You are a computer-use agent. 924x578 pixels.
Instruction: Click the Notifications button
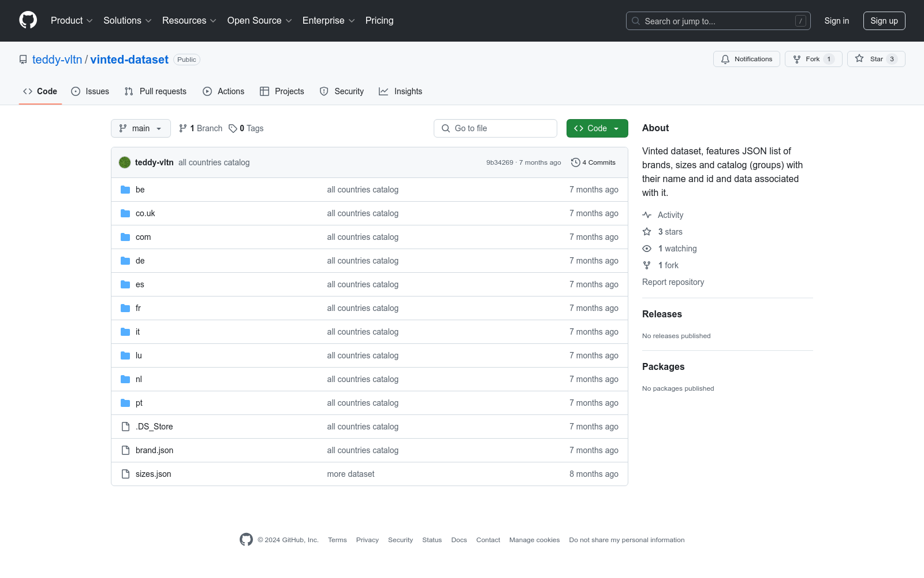pos(747,59)
